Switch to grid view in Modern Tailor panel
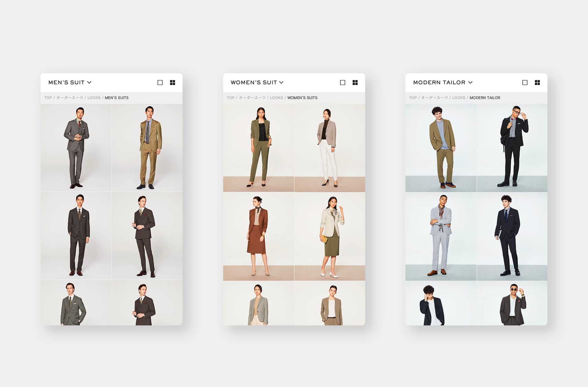This screenshot has height=387, width=588. pos(537,83)
